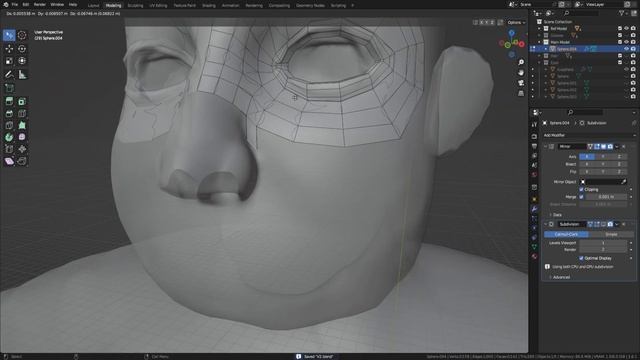Toggle Mirror Bisect Y button
The width and height of the screenshot is (640, 360).
pyautogui.click(x=603, y=164)
